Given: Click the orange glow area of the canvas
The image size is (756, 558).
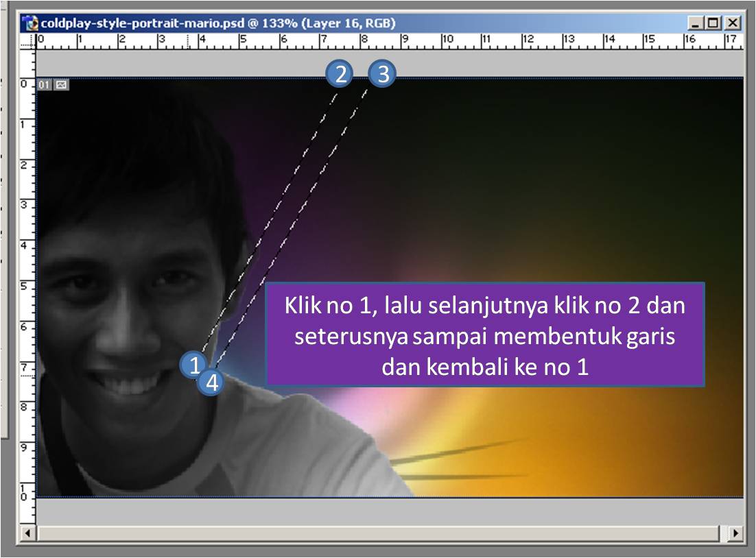Looking at the screenshot, I should [617, 446].
